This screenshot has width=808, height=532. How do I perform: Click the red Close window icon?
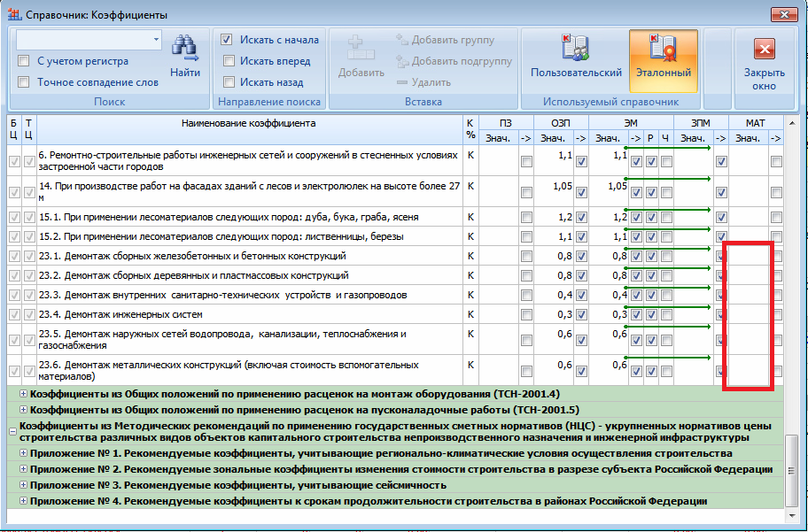[764, 50]
